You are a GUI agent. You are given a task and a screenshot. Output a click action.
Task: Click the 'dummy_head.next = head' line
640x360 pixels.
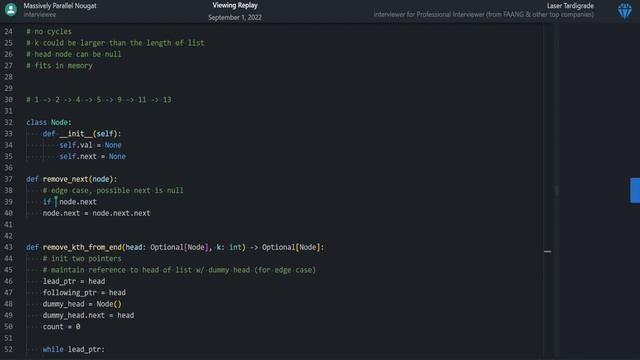coord(88,316)
